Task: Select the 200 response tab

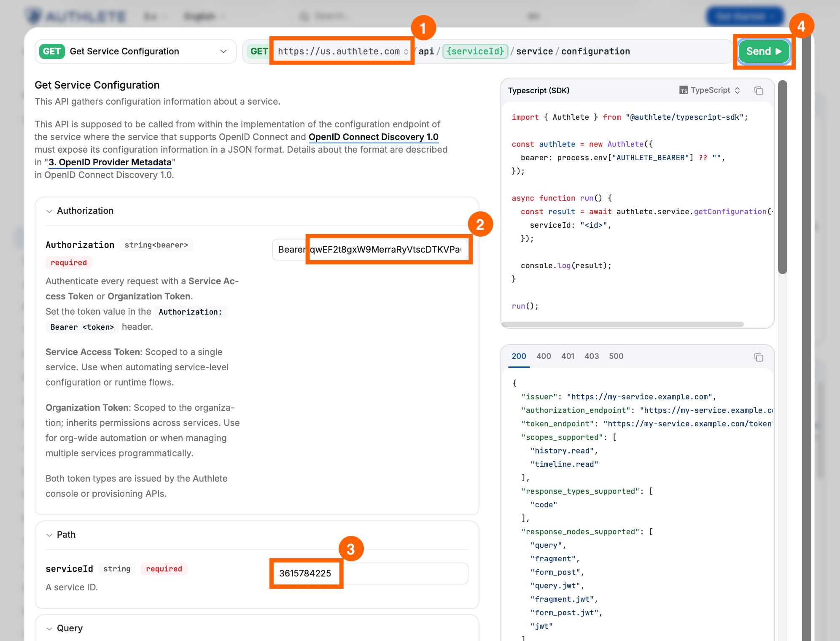Action: pos(519,356)
